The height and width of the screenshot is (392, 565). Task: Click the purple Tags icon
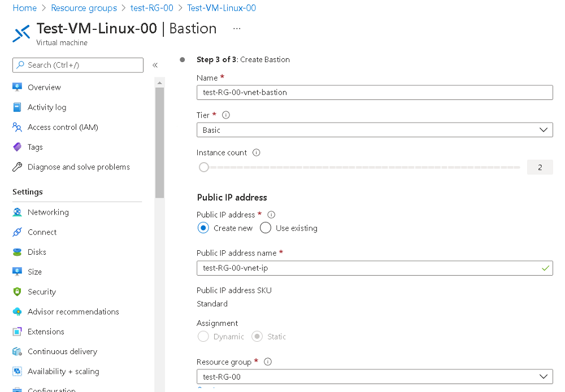tap(17, 147)
